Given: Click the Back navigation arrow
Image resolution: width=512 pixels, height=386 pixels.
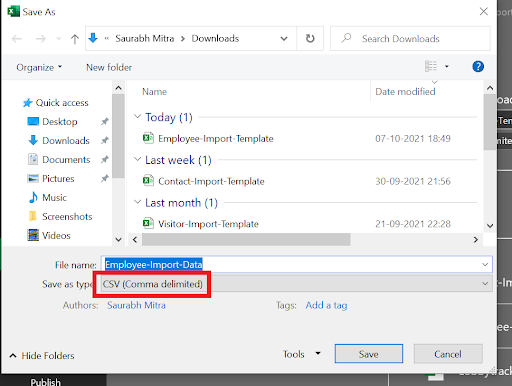Looking at the screenshot, I should (x=17, y=39).
